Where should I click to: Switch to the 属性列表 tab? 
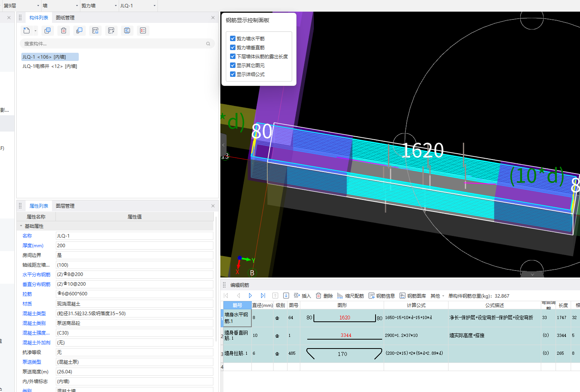(39, 206)
